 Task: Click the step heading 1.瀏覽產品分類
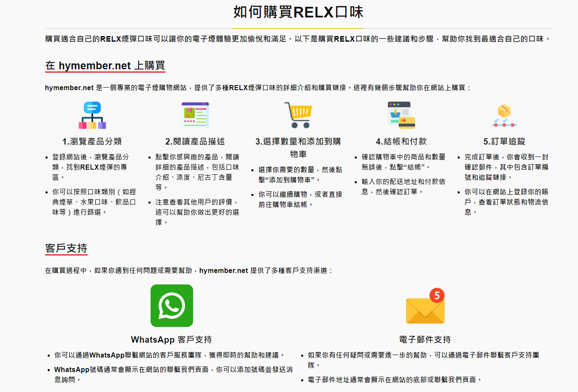point(92,142)
